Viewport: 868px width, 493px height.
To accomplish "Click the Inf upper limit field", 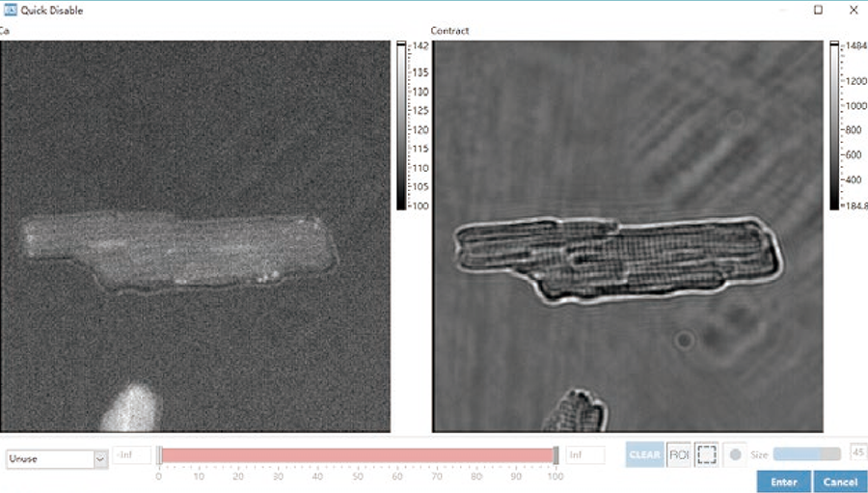I will tap(585, 454).
